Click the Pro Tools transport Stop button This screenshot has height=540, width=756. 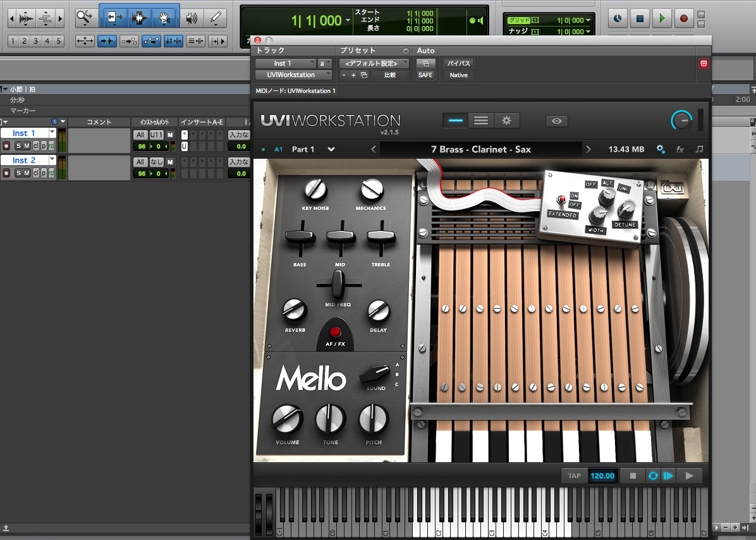(640, 18)
